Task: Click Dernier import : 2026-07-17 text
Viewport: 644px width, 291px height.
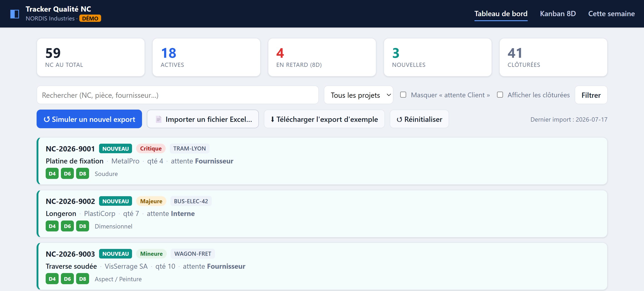Action: (569, 120)
